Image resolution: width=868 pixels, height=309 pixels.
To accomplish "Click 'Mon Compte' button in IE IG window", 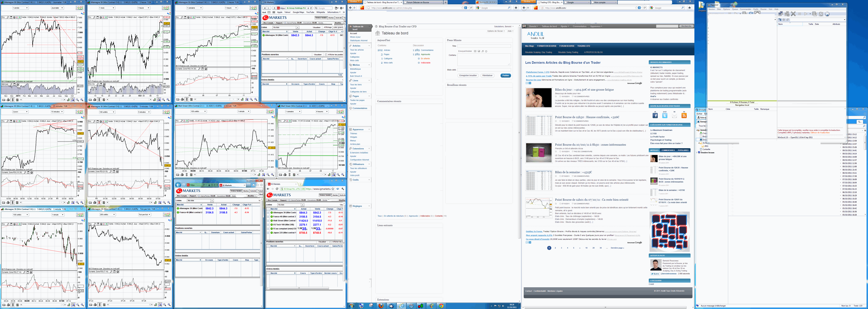I will 182,196.
